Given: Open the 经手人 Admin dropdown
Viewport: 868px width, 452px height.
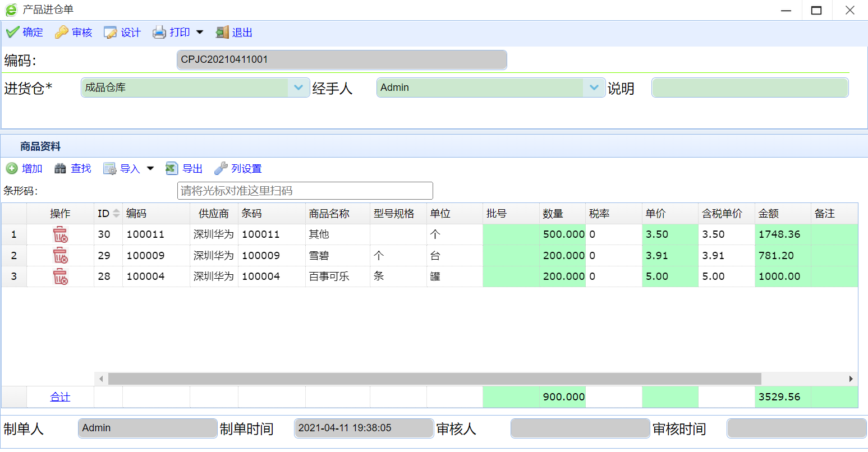Looking at the screenshot, I should point(594,87).
